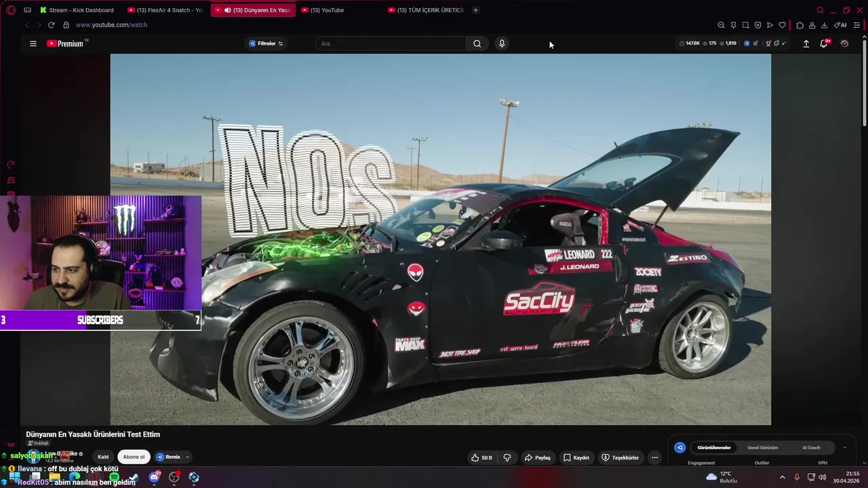Open the chat bubble icon in stats bar
This screenshot has height=488, width=868.
click(776, 43)
